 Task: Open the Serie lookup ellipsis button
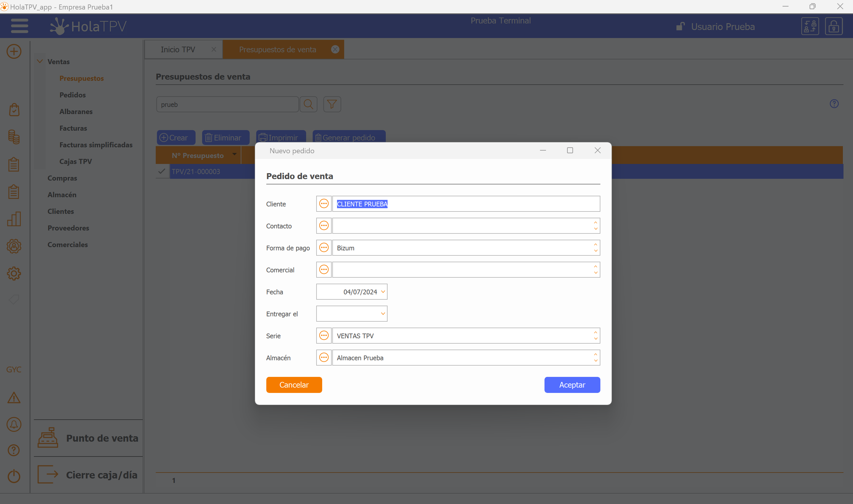(324, 336)
